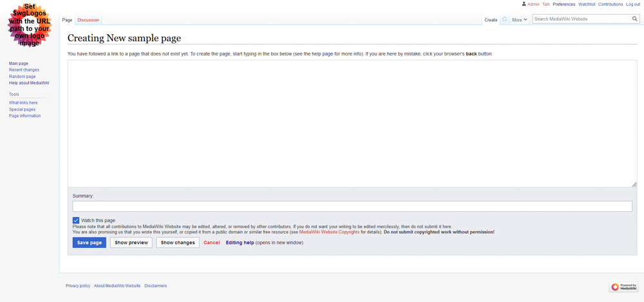Grab the text area resize handle

634,184
